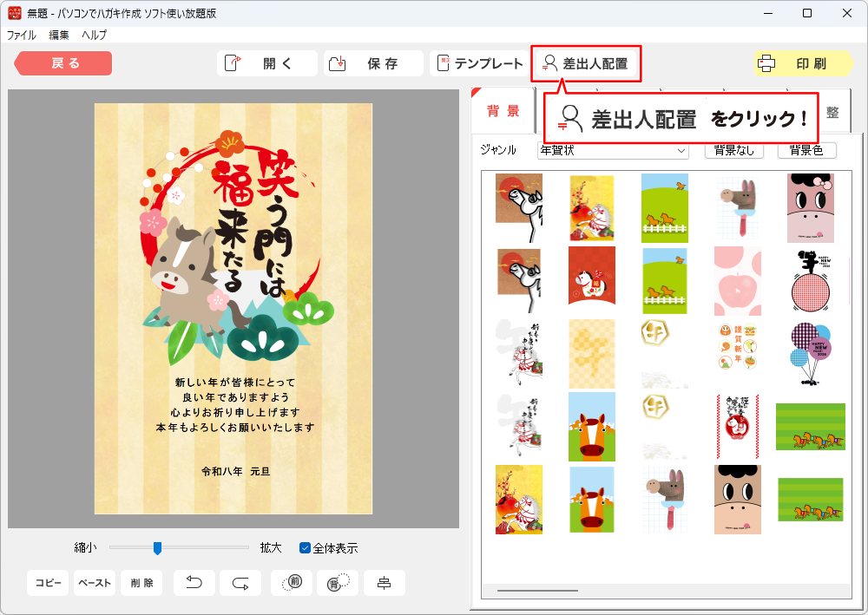Click the zoom slider handle between 縮小 and 拡大
The image size is (868, 615).
157,547
